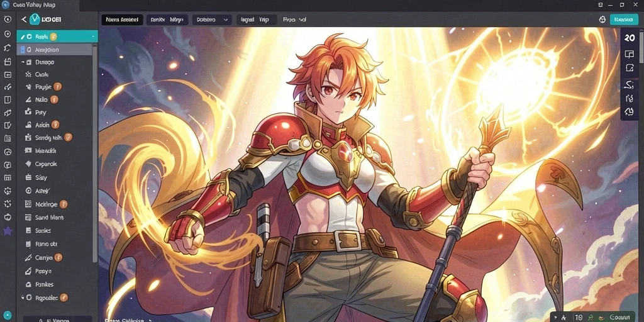Click the teal button at top right
The image size is (644, 322).
point(625,19)
